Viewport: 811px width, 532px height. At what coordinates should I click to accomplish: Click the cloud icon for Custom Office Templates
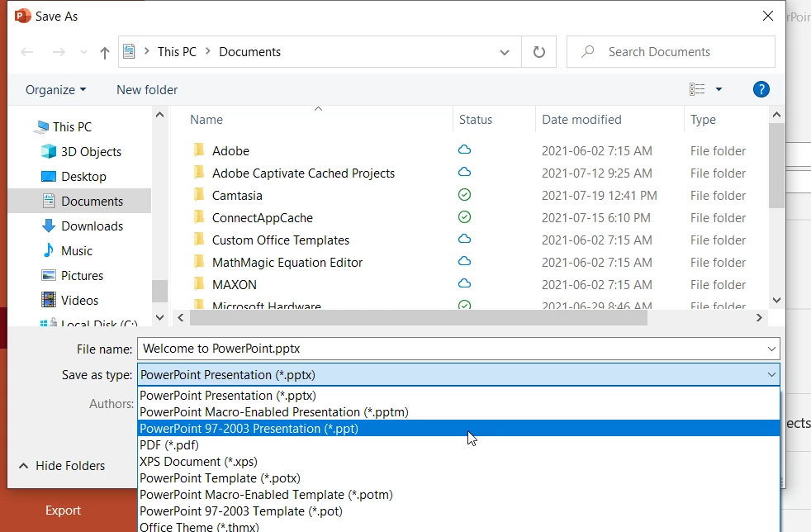[x=464, y=239]
